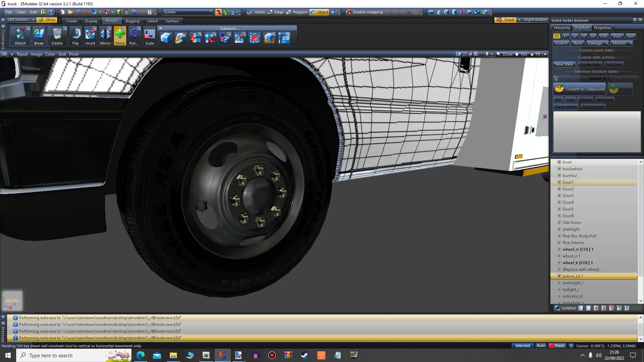Open Steam from the taskbar
The width and height of the screenshot is (644, 362).
(x=305, y=355)
